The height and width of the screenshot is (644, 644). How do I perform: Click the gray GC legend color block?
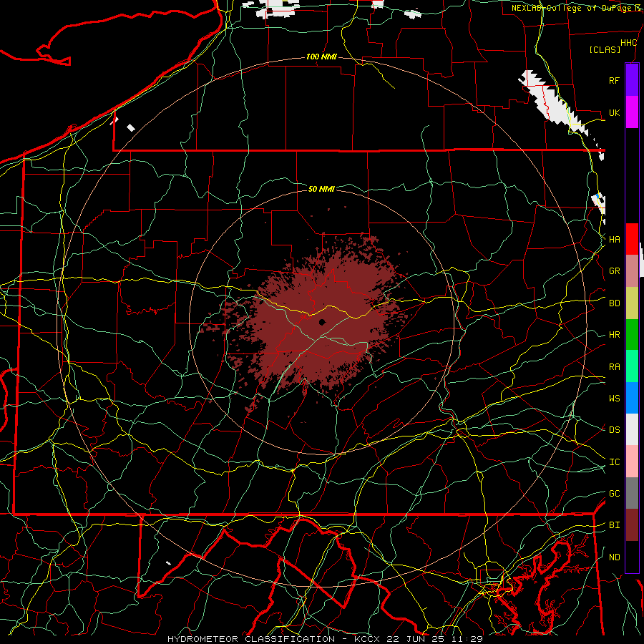click(x=632, y=493)
